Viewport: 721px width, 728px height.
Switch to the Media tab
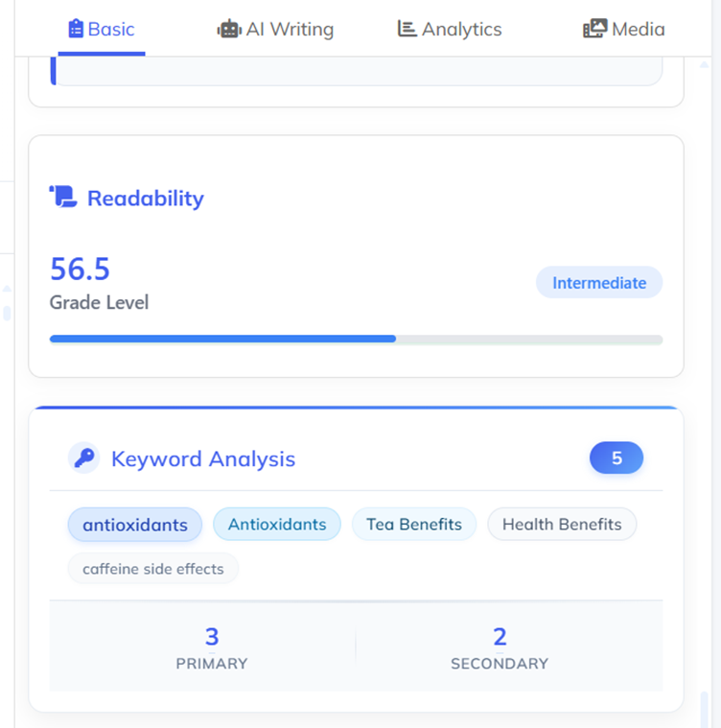(623, 29)
